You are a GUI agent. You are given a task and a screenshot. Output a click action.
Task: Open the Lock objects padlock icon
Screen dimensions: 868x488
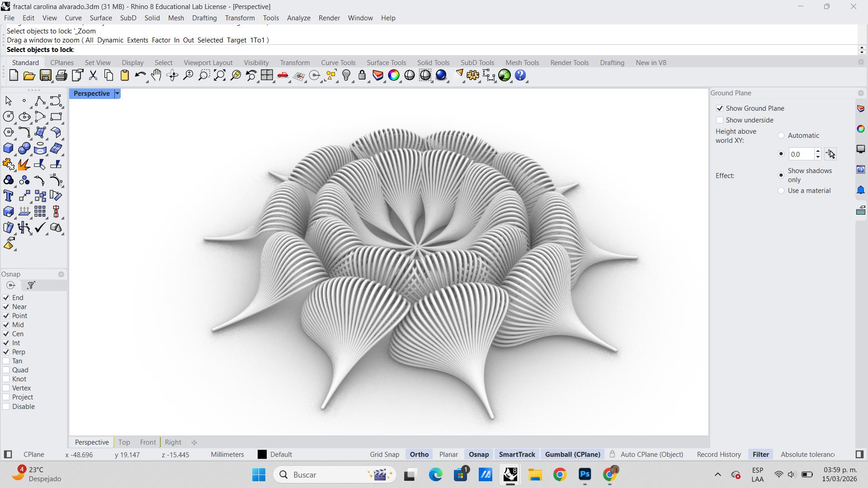click(x=362, y=75)
